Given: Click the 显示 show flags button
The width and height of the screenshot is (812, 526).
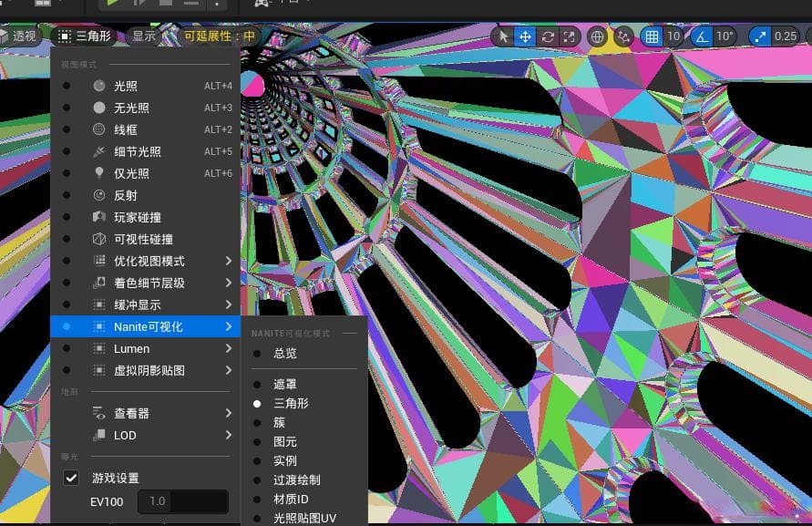Looking at the screenshot, I should pos(143,36).
